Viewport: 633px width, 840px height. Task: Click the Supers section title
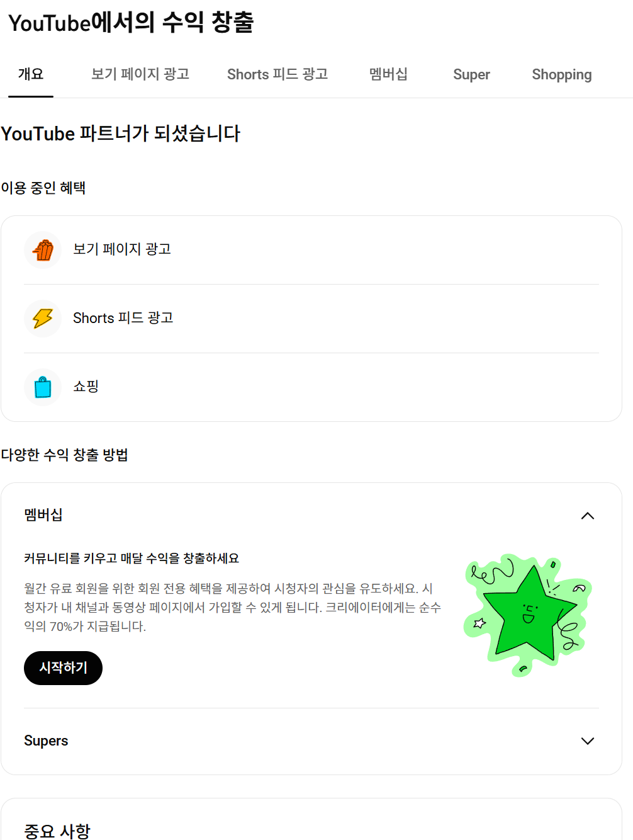pyautogui.click(x=46, y=741)
